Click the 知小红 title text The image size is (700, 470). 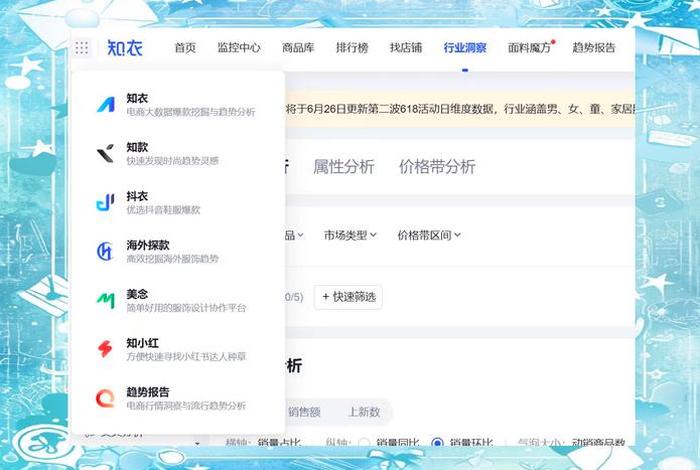[142, 343]
